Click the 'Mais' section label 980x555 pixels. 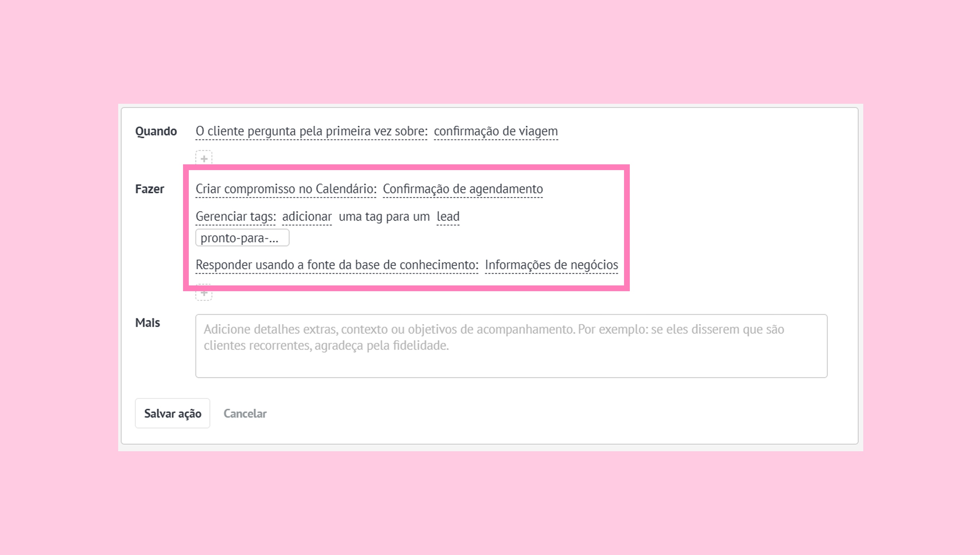click(148, 323)
